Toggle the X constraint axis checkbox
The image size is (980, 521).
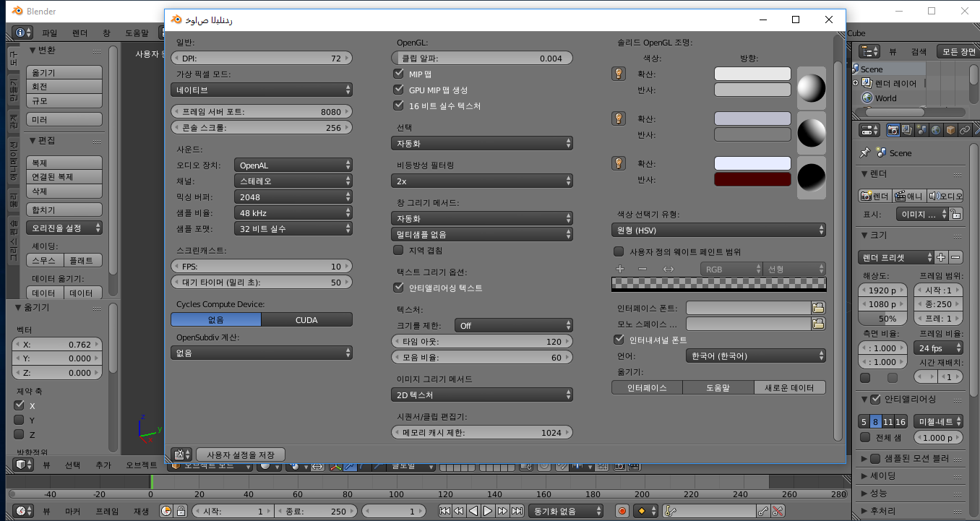tap(20, 405)
